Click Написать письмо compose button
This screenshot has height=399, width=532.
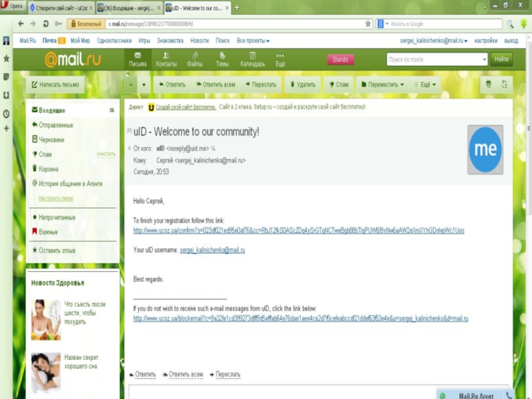[x=55, y=84]
